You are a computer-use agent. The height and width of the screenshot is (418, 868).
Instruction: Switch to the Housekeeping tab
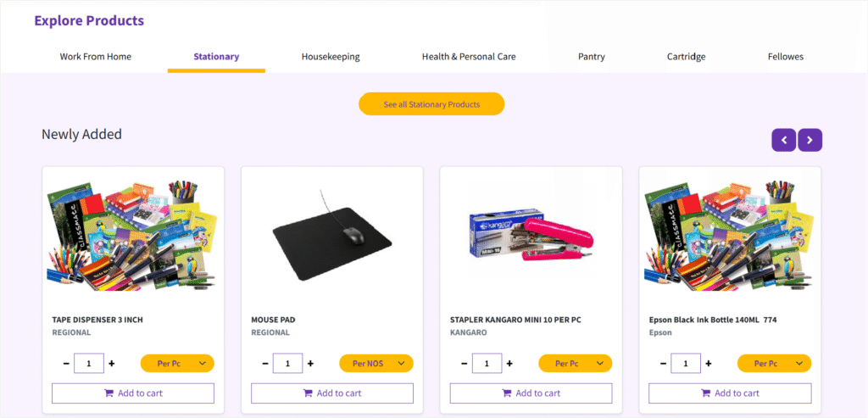[x=331, y=57]
